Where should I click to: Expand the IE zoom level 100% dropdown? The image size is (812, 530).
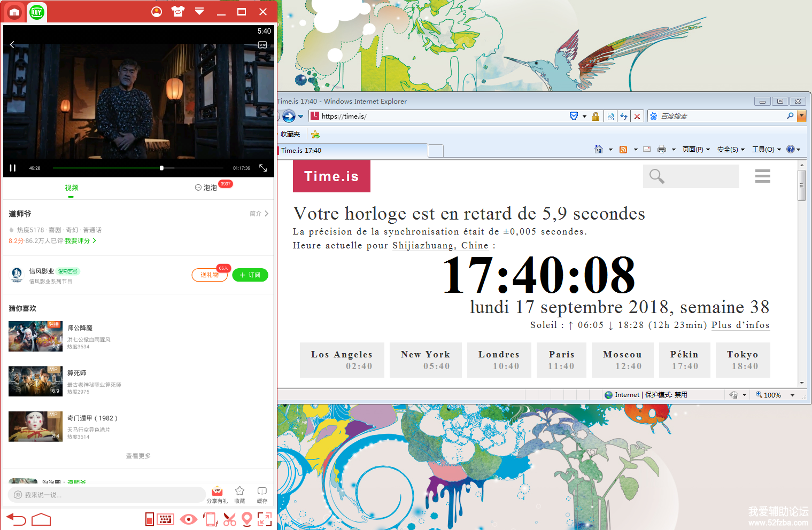(x=792, y=395)
